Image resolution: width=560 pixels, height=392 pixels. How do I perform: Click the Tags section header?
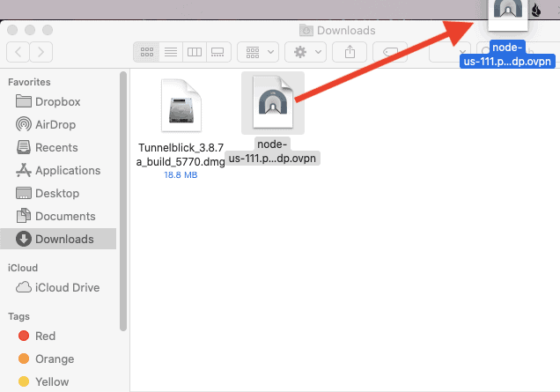(x=18, y=316)
